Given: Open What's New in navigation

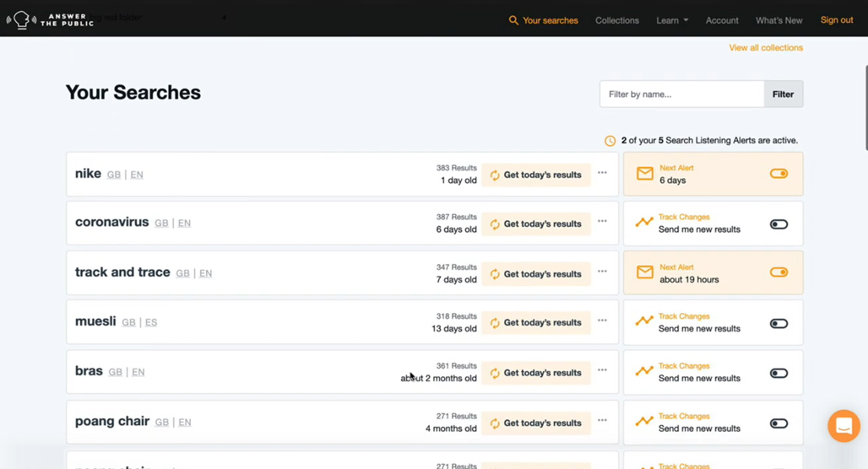Looking at the screenshot, I should pos(778,20).
